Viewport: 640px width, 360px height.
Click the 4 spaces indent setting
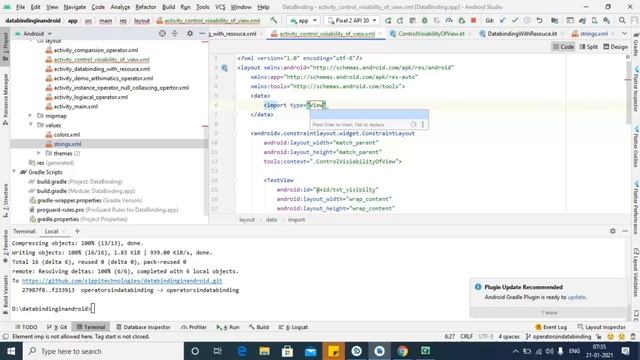(509, 337)
